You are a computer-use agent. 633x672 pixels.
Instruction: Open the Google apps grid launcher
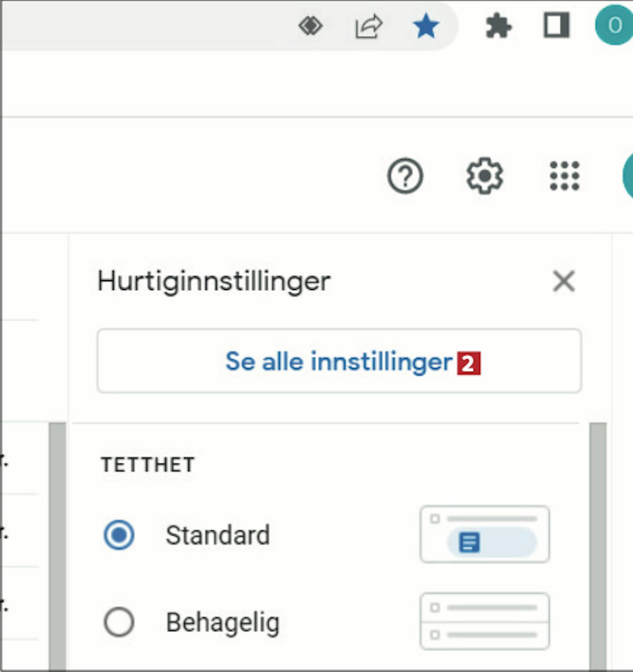point(565,176)
